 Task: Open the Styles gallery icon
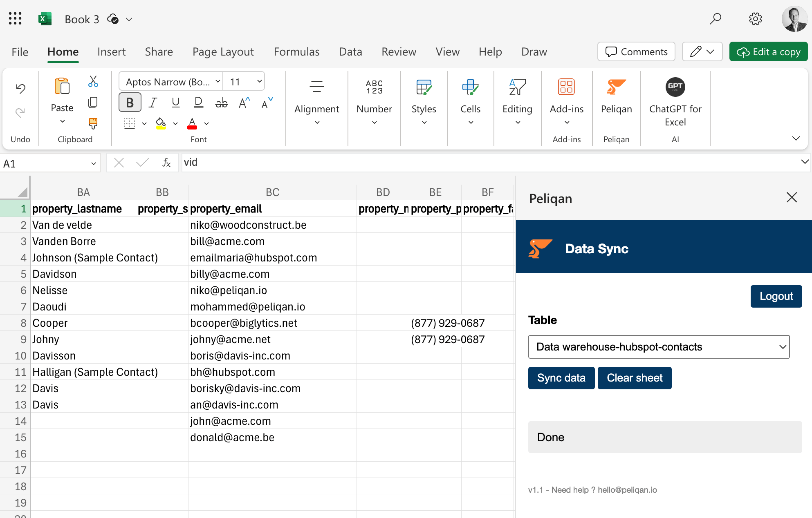point(424,87)
